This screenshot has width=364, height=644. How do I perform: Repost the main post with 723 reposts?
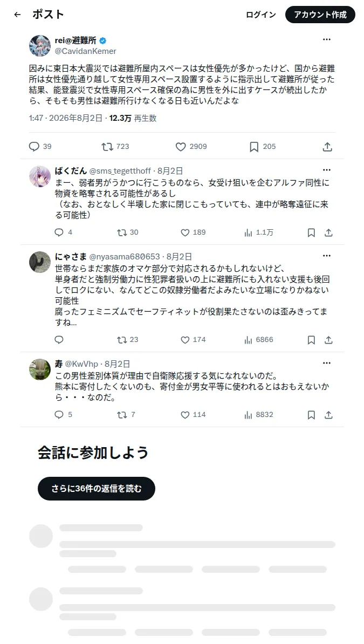pos(107,147)
